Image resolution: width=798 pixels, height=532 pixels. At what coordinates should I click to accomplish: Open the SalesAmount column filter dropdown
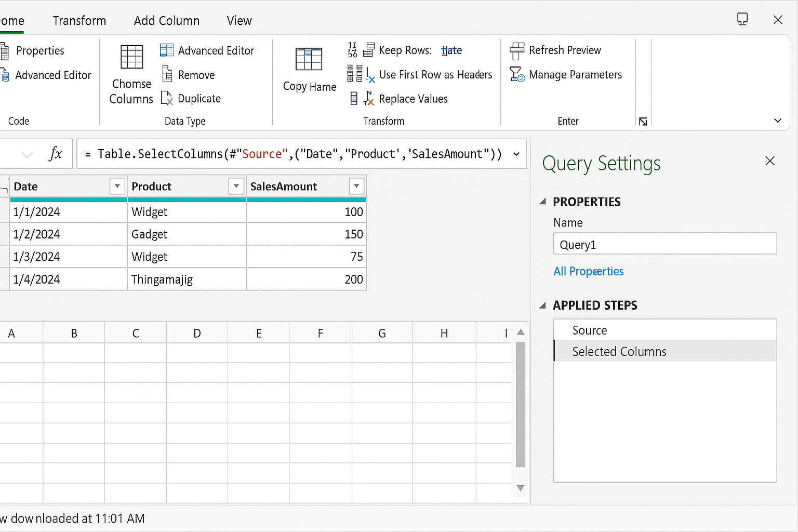356,186
